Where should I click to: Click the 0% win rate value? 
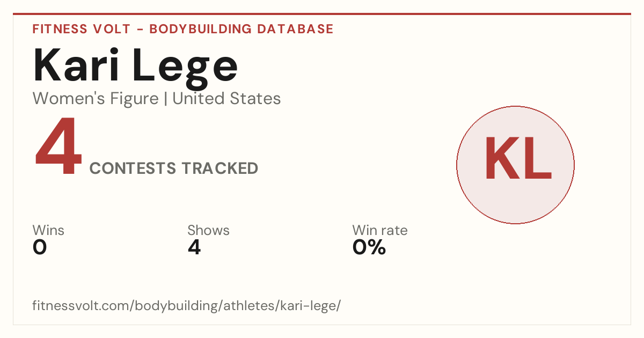369,247
